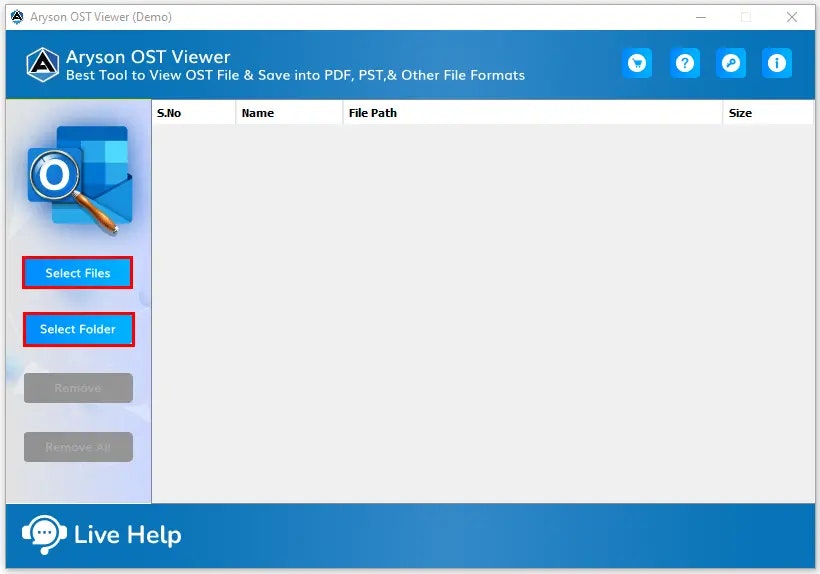Click the Aryson logo in header
The image size is (820, 574).
click(x=42, y=65)
